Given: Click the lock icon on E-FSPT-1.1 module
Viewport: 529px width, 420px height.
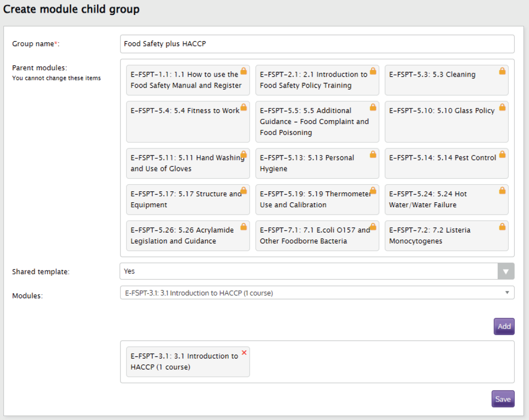Looking at the screenshot, I should tap(243, 71).
